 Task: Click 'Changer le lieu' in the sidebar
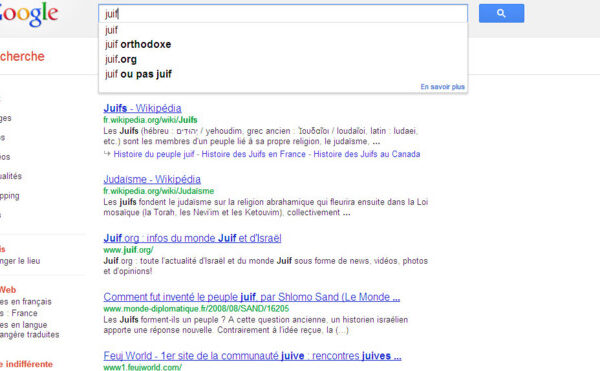(20, 261)
